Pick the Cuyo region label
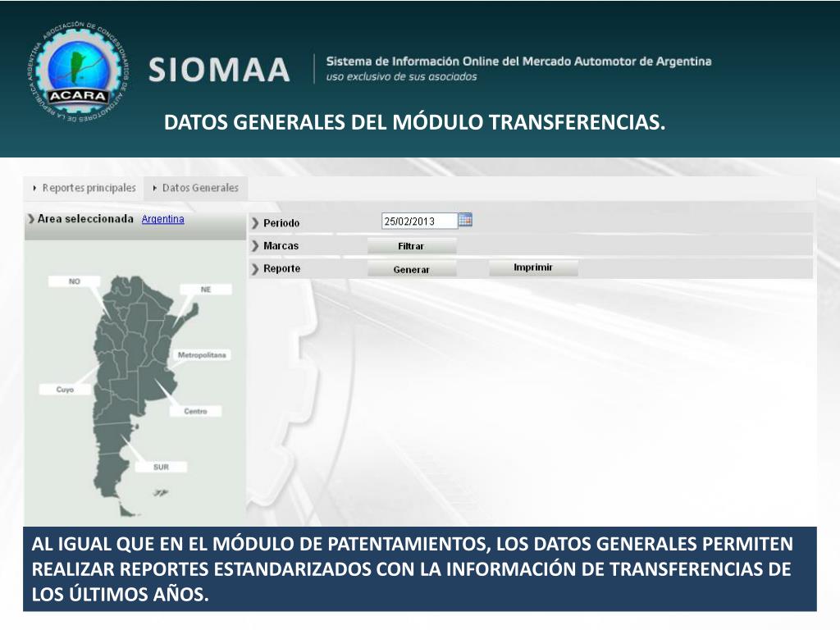This screenshot has height=630, width=840. 65,390
